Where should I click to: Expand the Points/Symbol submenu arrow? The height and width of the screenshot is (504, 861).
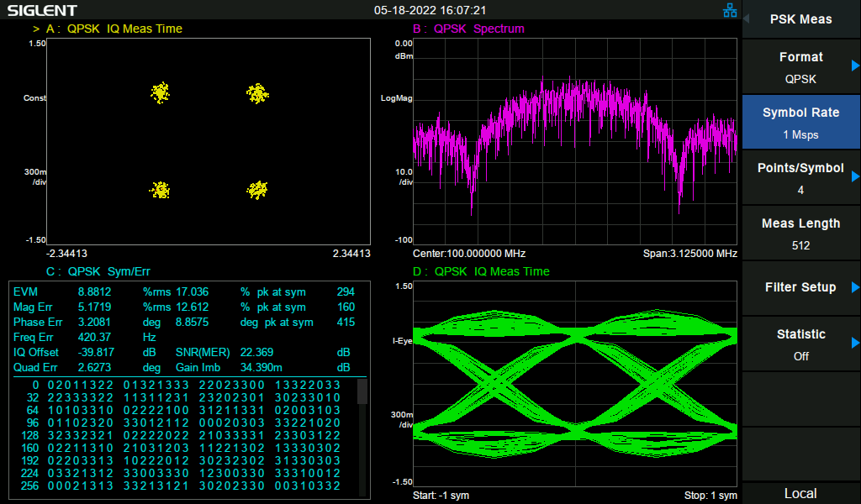point(855,176)
